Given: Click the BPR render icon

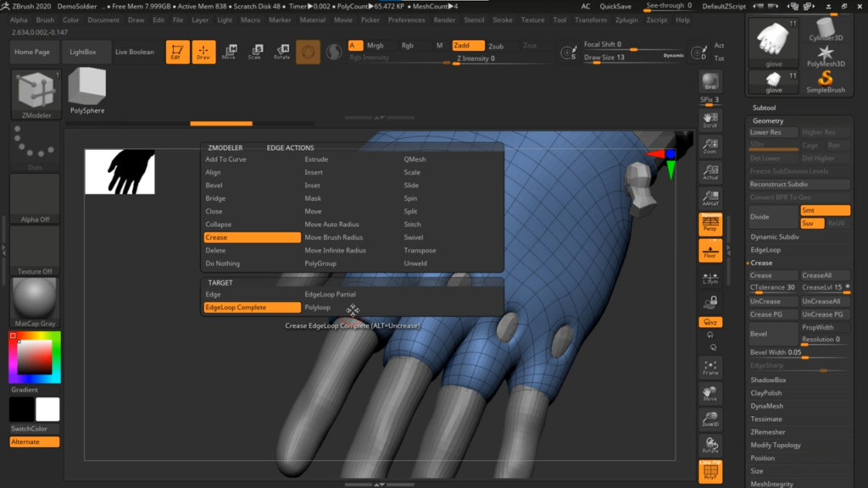Looking at the screenshot, I should [x=710, y=82].
